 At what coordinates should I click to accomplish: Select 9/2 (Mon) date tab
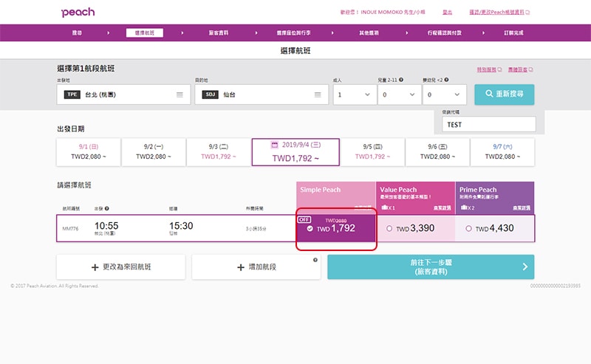[x=154, y=152]
